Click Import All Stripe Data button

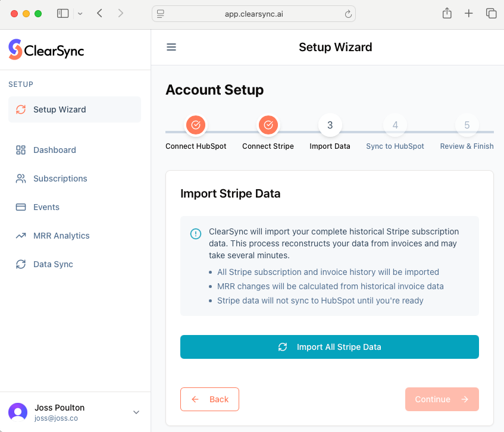pos(329,347)
